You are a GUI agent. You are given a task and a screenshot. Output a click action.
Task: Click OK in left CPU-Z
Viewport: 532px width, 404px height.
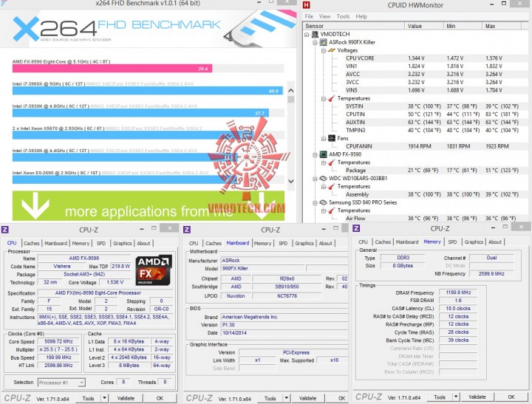tap(160, 398)
